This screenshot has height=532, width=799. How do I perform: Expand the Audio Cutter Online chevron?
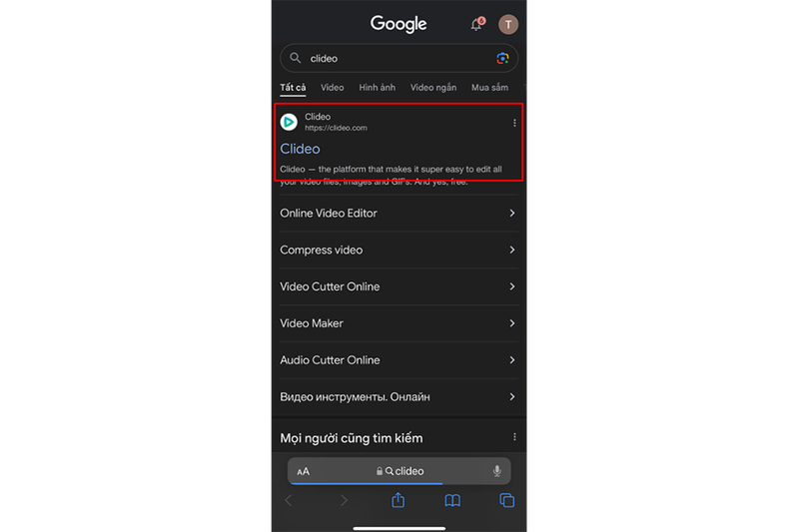512,360
